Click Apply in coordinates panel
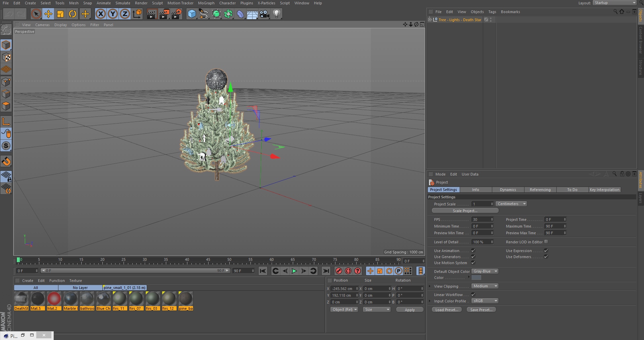 click(410, 309)
